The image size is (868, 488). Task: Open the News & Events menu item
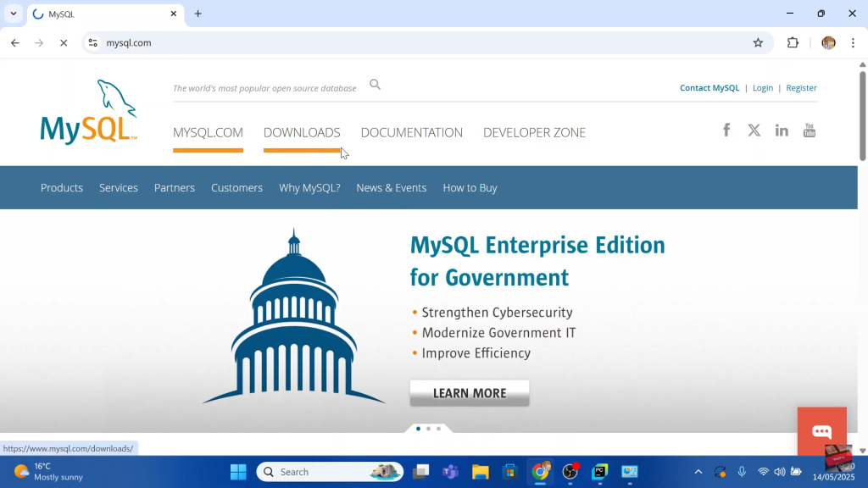[x=392, y=188]
